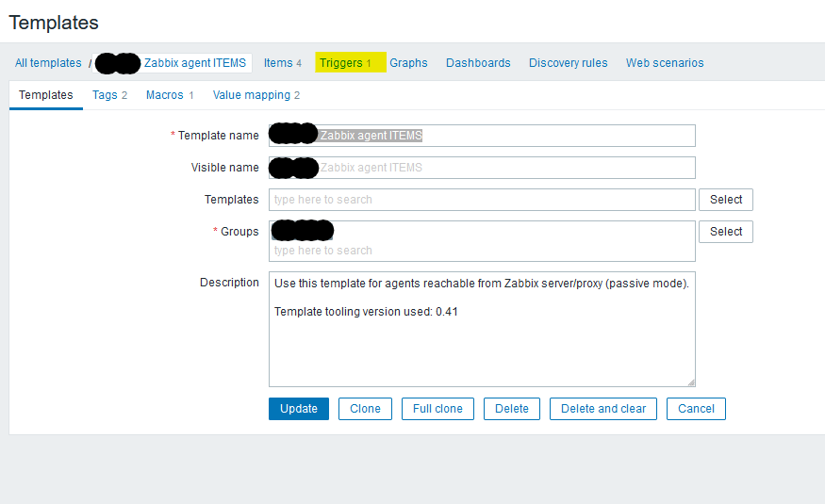Click the Templates page heading
This screenshot has width=825, height=504.
pyautogui.click(x=54, y=23)
